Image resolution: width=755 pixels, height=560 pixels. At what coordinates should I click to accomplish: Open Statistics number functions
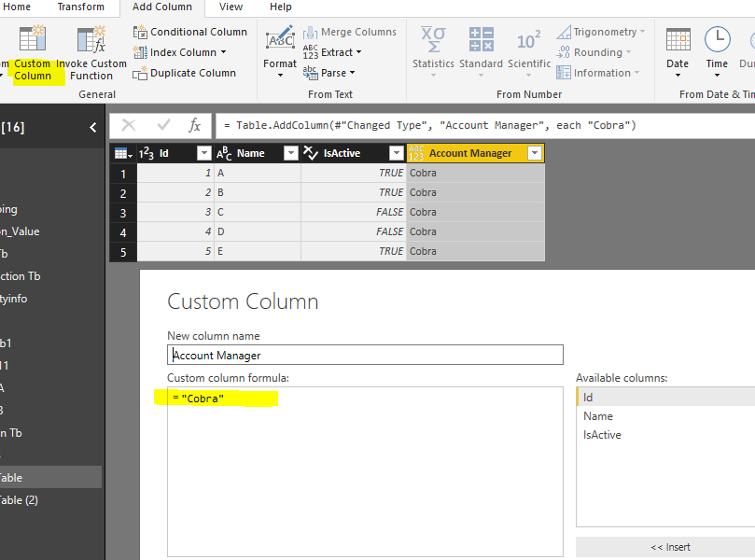coord(433,51)
